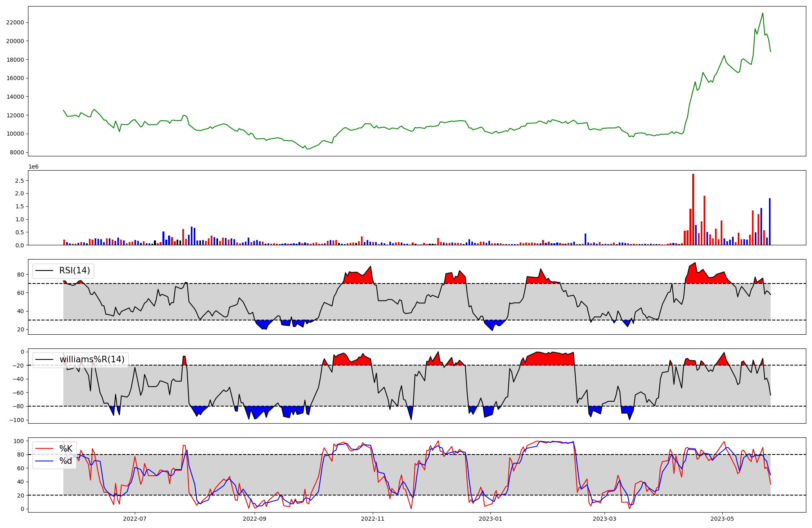Click the williams%R(14) legend label

click(x=92, y=359)
